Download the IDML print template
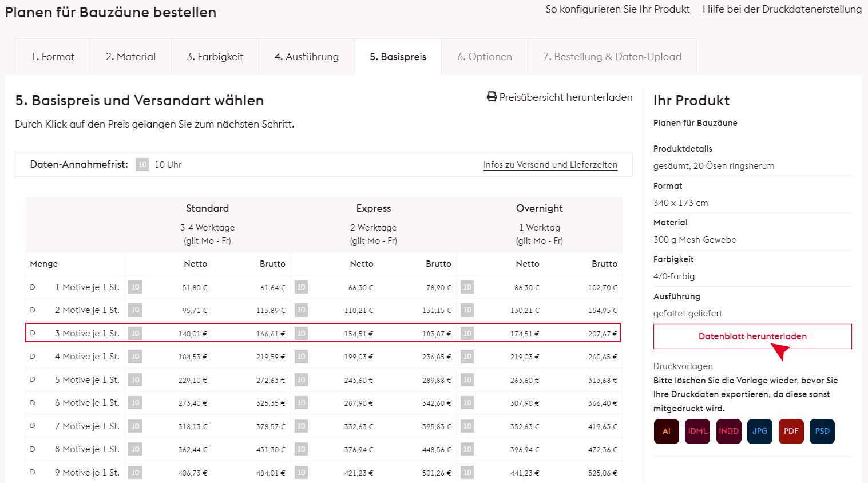The width and height of the screenshot is (868, 483). (697, 431)
